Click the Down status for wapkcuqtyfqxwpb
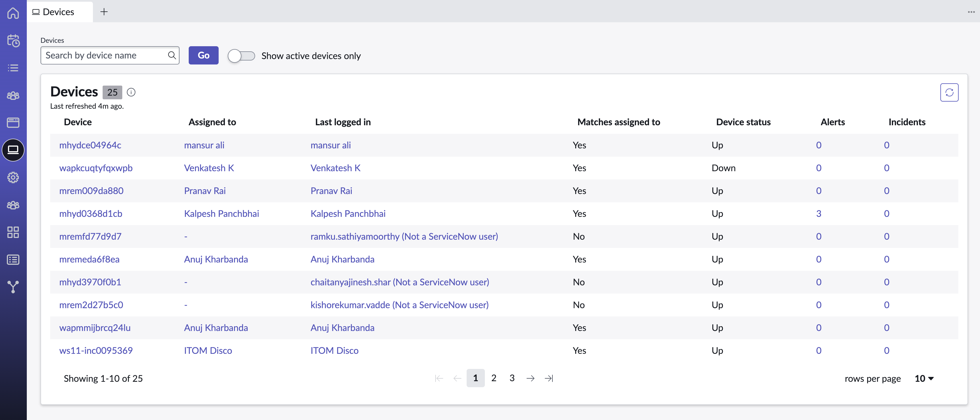The image size is (980, 420). pos(723,168)
